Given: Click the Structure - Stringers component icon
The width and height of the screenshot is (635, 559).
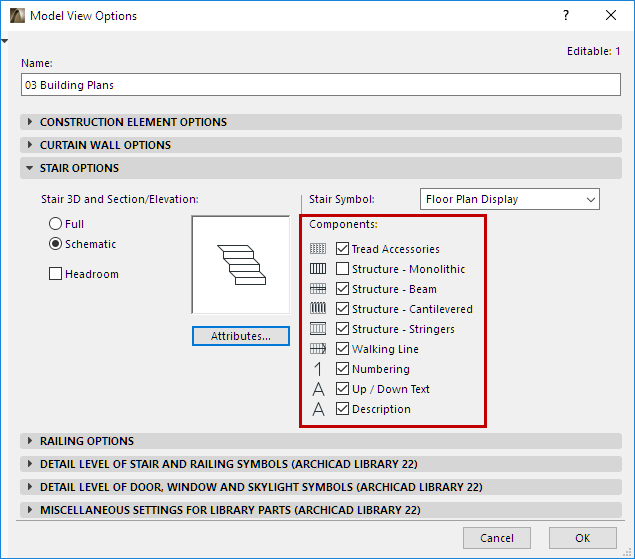Looking at the screenshot, I should pos(318,329).
